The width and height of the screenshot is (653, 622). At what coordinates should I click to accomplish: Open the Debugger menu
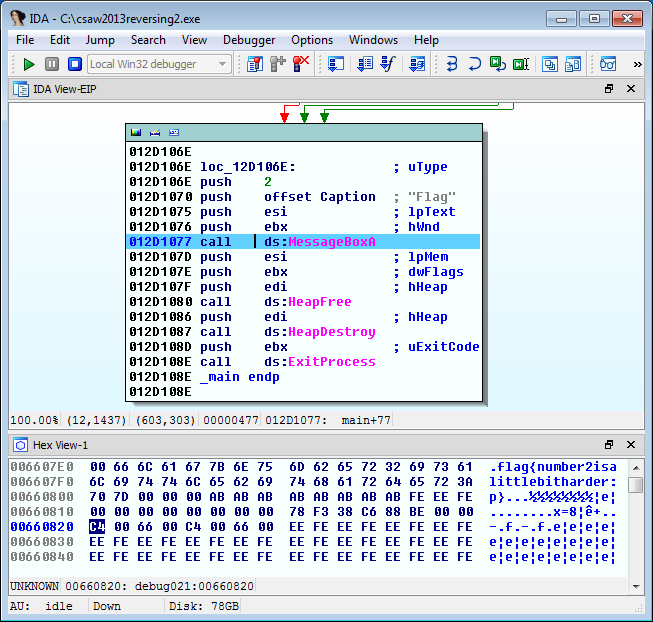(x=249, y=40)
